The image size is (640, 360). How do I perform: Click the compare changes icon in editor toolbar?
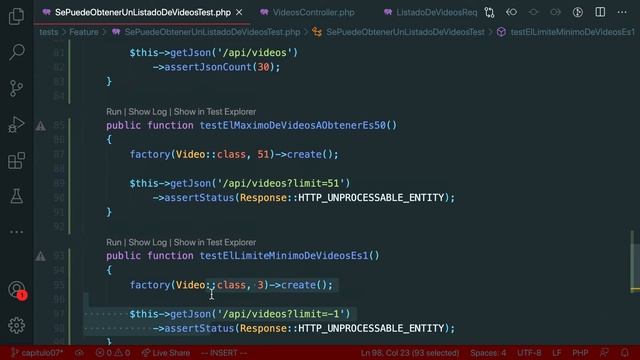489,13
